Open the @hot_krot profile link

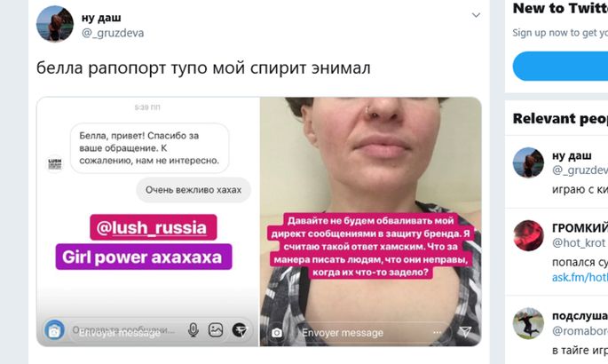point(579,243)
